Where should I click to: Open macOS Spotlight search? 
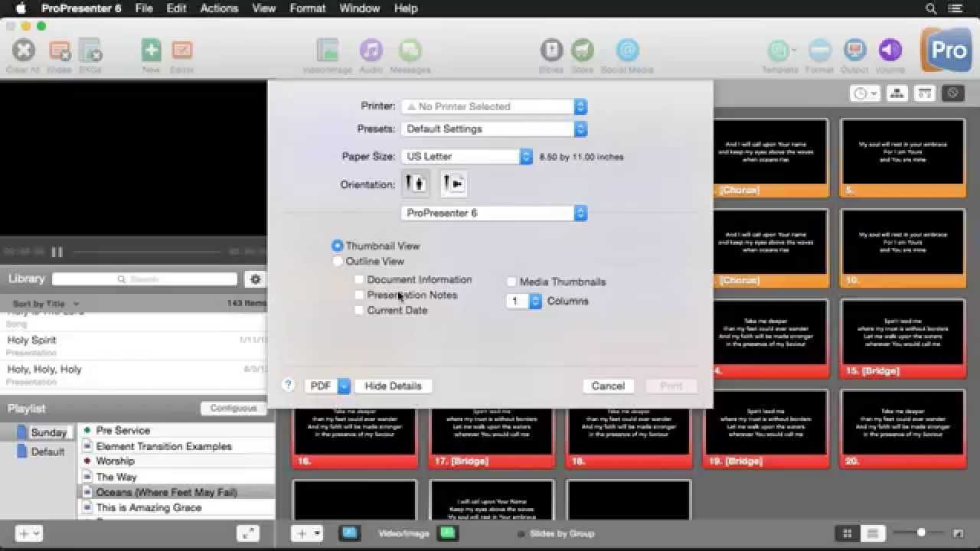pyautogui.click(x=931, y=8)
